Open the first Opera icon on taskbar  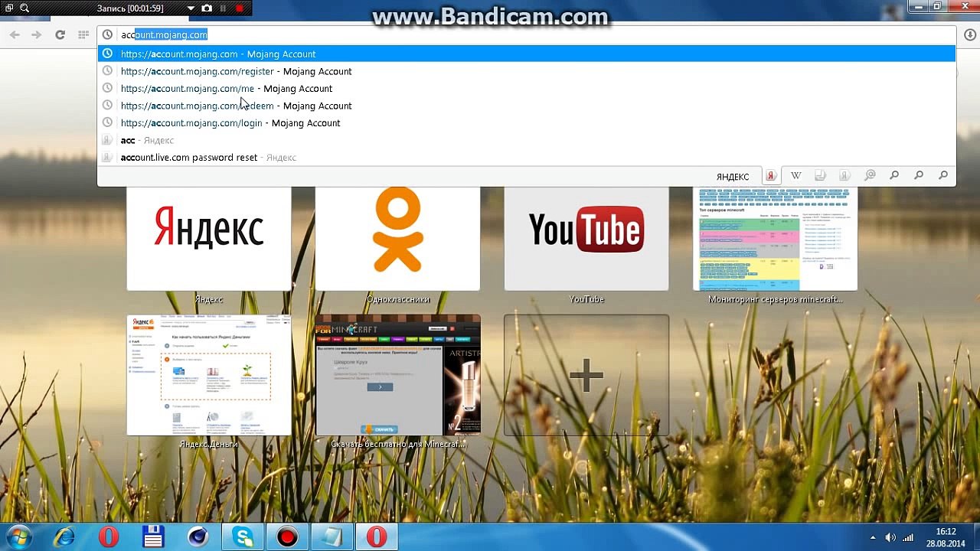click(109, 537)
